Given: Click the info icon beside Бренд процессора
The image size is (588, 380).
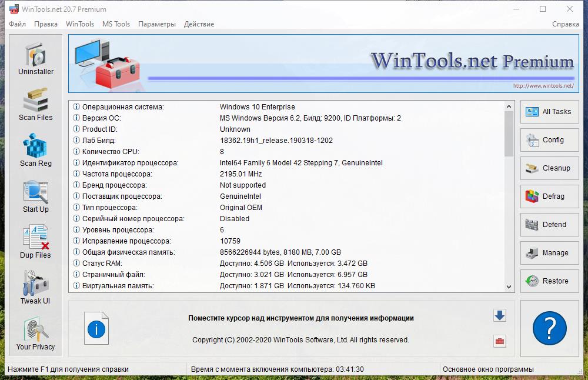Looking at the screenshot, I should click(76, 185).
